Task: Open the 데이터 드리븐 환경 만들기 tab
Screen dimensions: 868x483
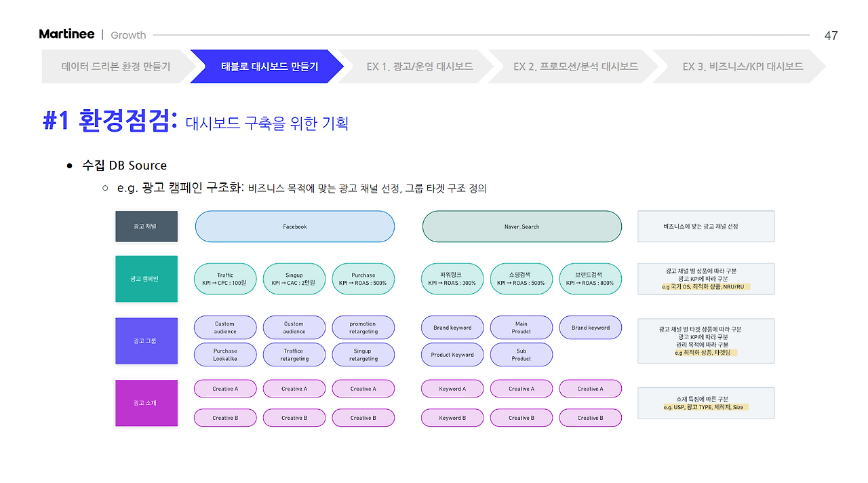Action: 115,66
